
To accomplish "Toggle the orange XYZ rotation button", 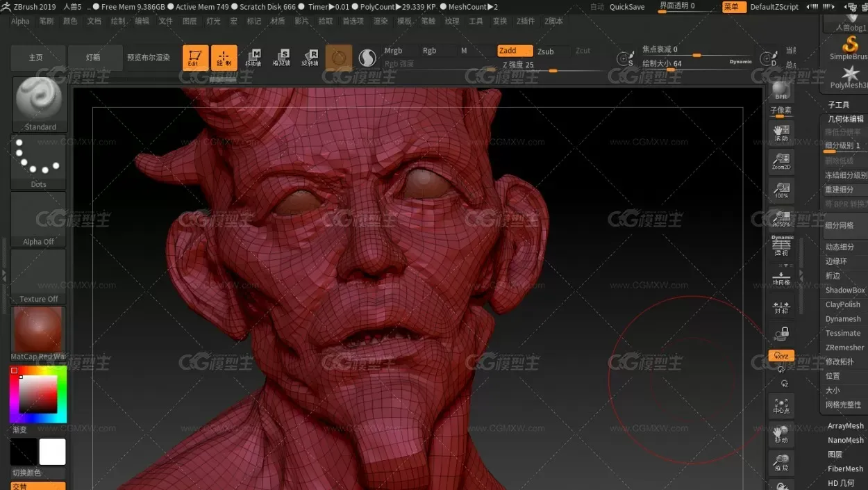I will 782,356.
